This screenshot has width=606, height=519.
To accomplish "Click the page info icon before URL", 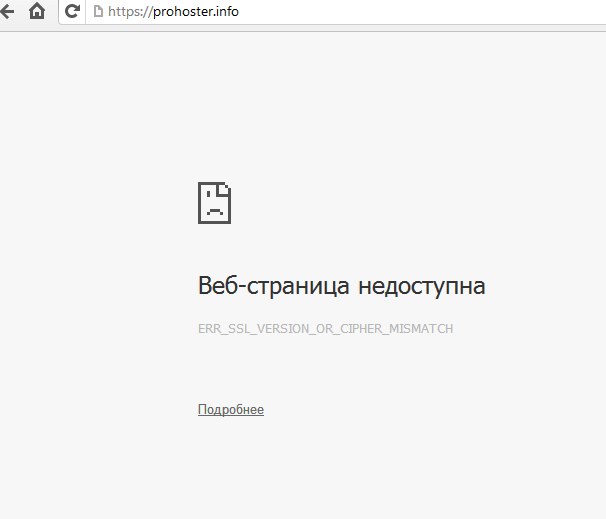I will click(x=97, y=13).
